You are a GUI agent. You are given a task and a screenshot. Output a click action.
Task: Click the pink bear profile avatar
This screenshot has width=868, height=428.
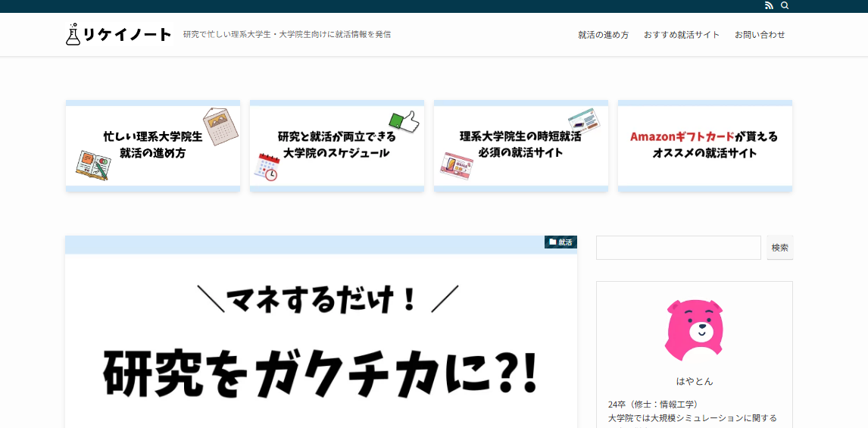pyautogui.click(x=695, y=330)
